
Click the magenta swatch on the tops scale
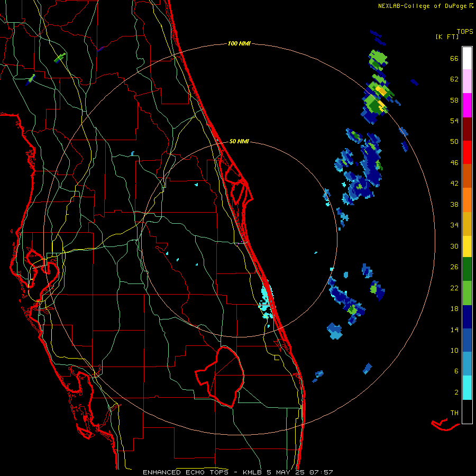(467, 105)
